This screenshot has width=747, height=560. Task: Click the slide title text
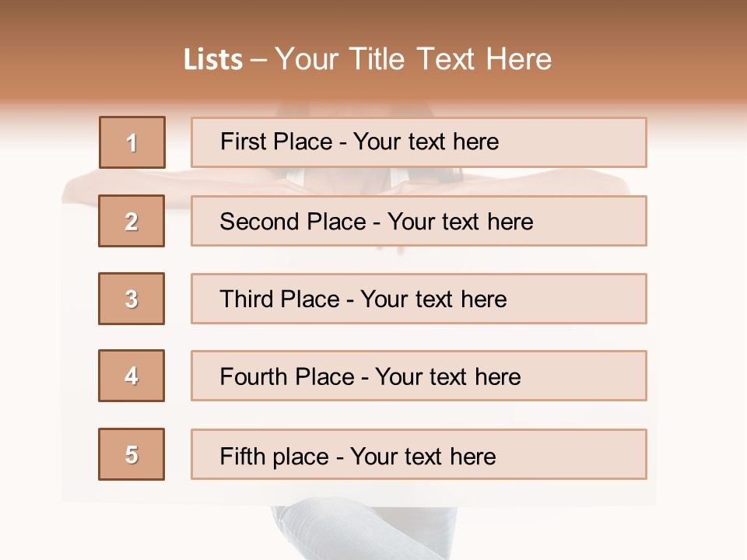[368, 59]
